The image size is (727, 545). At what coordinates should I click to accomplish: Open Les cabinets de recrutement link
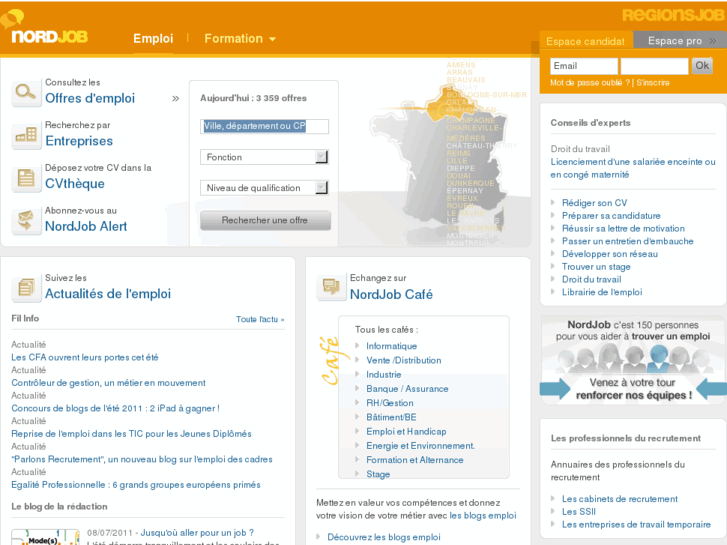[x=619, y=499]
